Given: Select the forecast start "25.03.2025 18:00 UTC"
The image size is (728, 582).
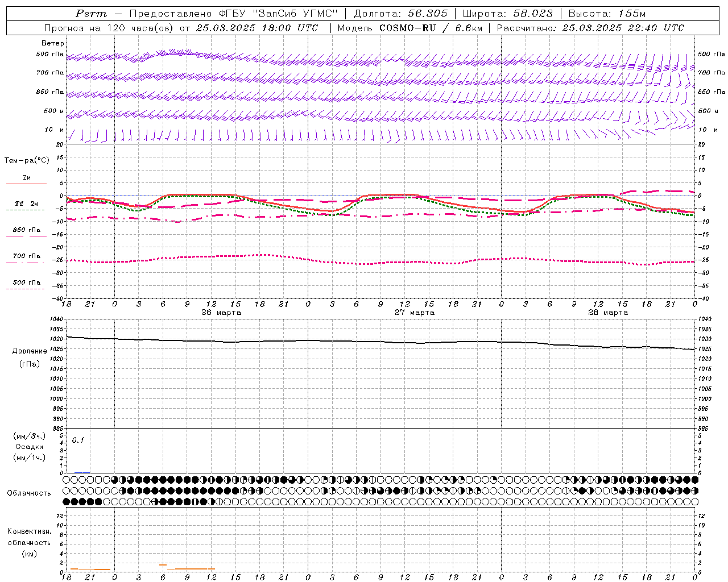Looking at the screenshot, I should (257, 28).
